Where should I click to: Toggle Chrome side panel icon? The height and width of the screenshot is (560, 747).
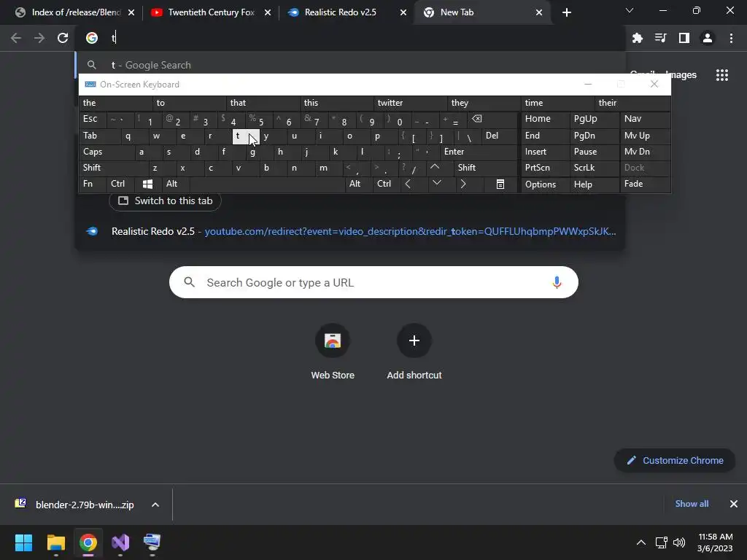(x=684, y=38)
